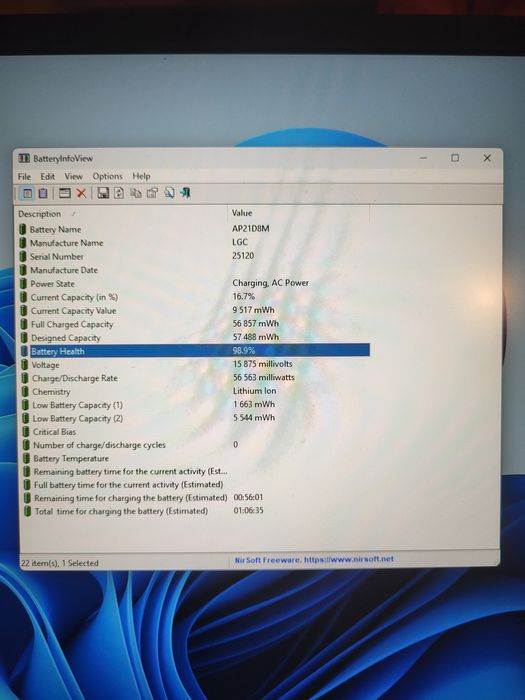Select Full battery time for current activity row
Screen dimensions: 525x700
196,484
